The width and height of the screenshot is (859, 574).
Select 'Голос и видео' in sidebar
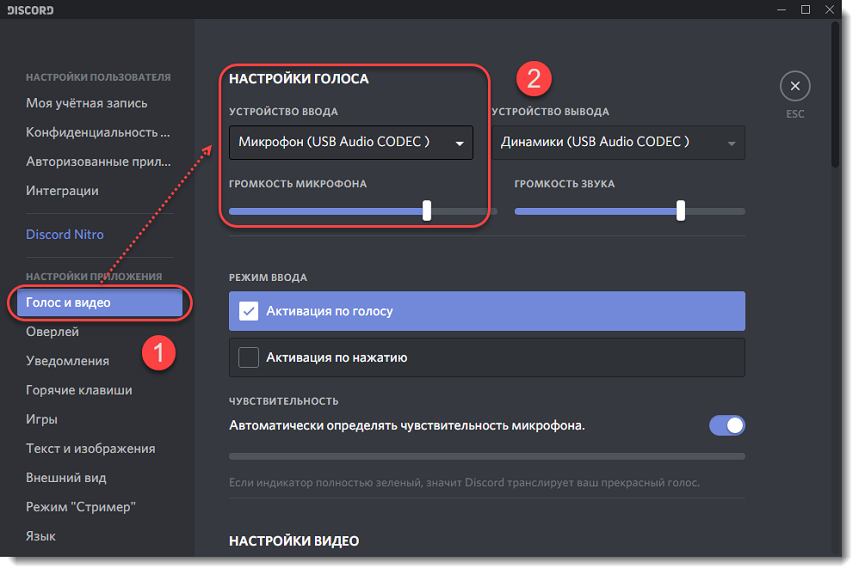pos(99,302)
